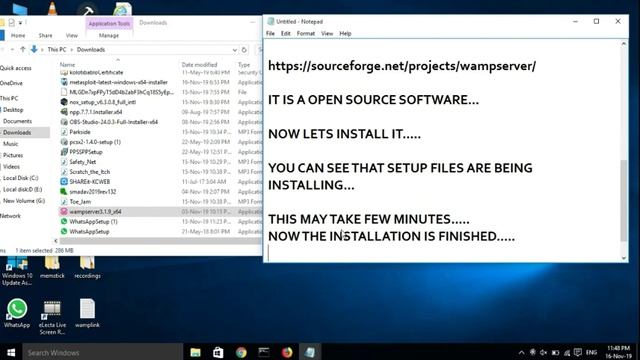Open the eLecta Live Screen Recorder shortcut
The image size is (640, 360).
(52, 317)
